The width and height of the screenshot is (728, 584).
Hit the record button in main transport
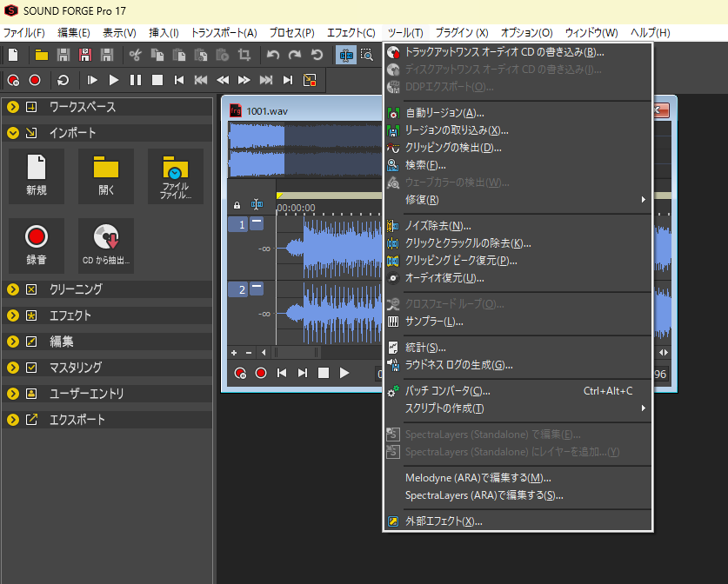click(x=35, y=80)
